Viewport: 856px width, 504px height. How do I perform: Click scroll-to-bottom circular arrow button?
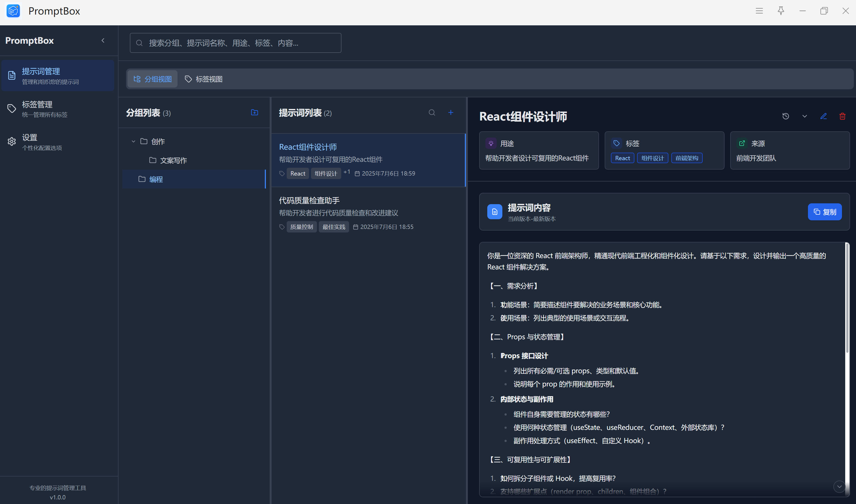point(839,486)
